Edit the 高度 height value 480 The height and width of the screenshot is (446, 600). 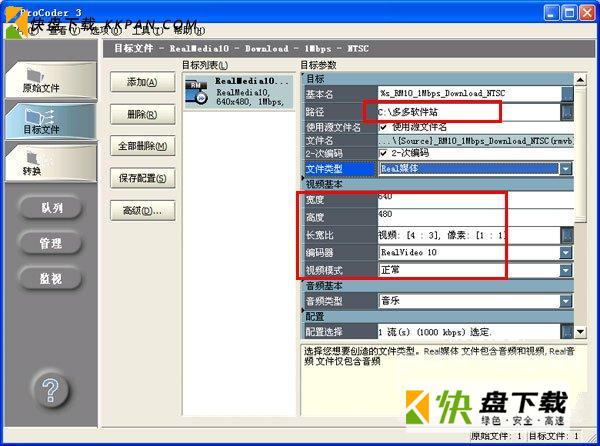[476, 216]
